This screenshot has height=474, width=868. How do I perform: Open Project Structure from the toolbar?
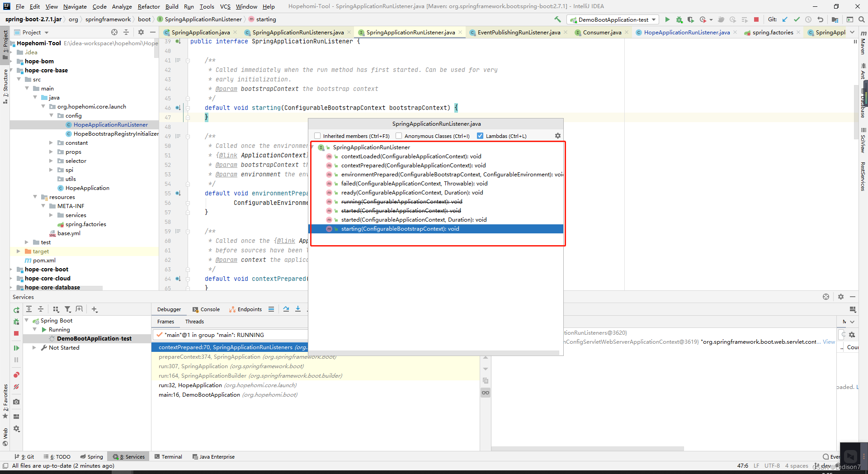(x=835, y=19)
